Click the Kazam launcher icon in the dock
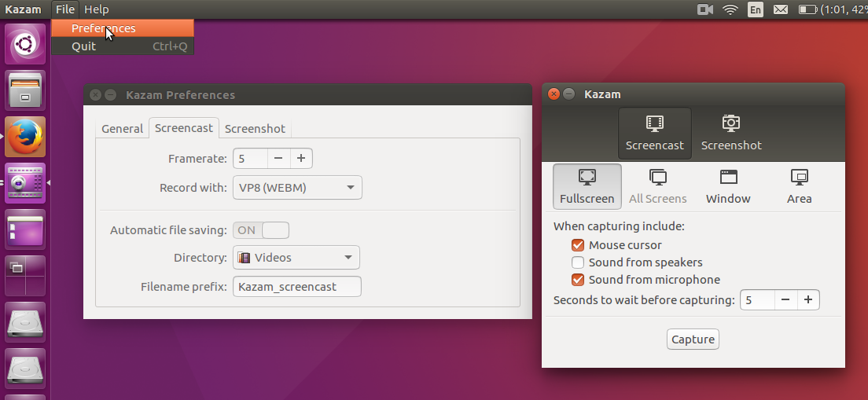The height and width of the screenshot is (400, 868). point(25,183)
